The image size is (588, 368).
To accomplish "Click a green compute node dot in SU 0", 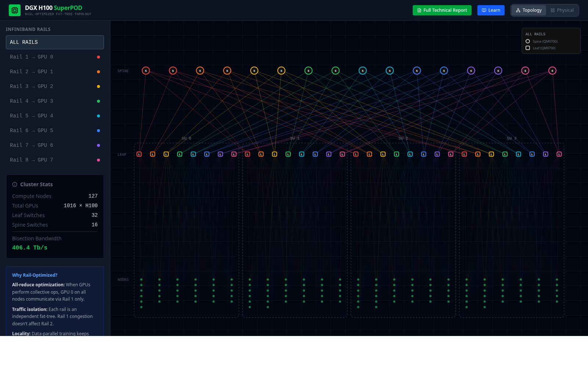I will tap(141, 280).
